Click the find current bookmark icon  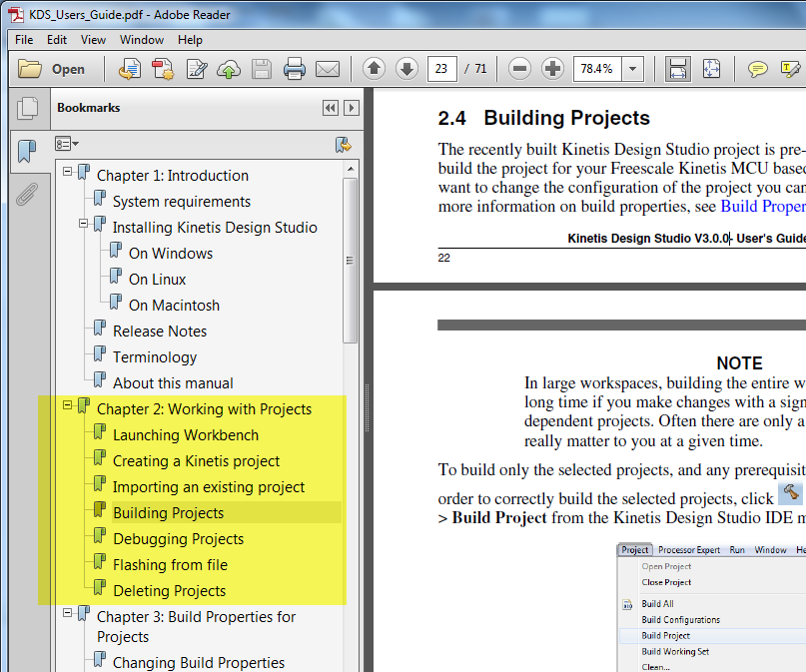click(343, 145)
